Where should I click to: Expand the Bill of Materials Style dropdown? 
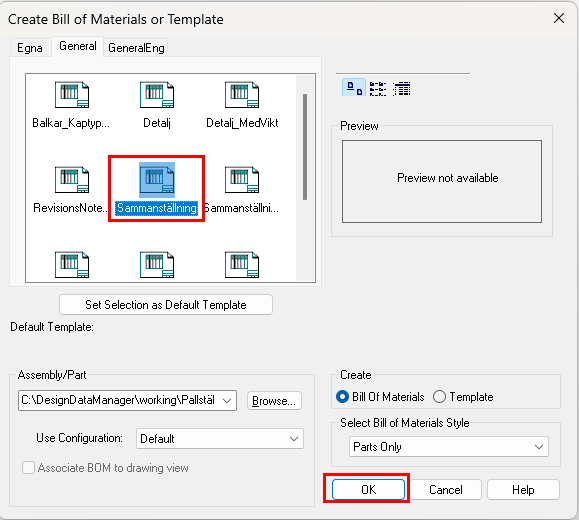click(539, 447)
